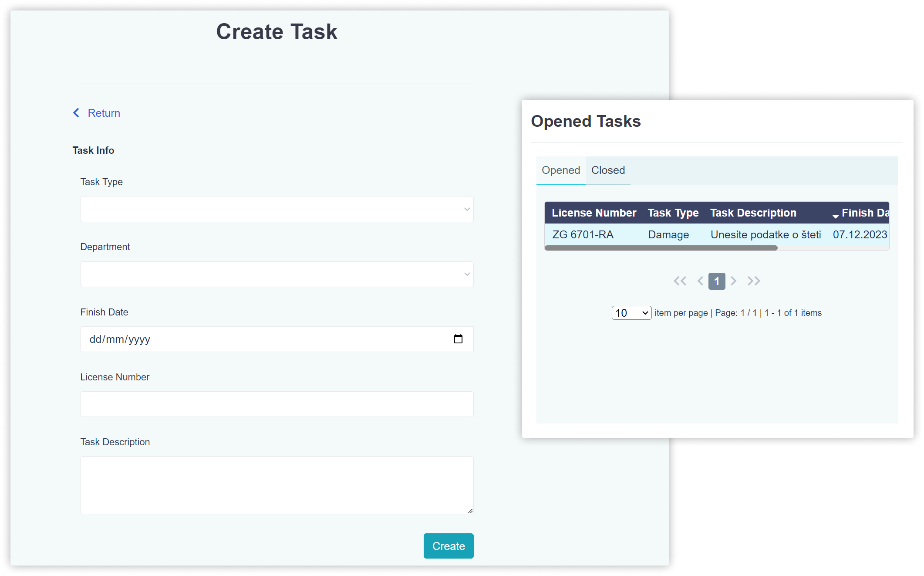The width and height of the screenshot is (924, 576).
Task: Click the back chevron beside Return
Action: tap(76, 113)
